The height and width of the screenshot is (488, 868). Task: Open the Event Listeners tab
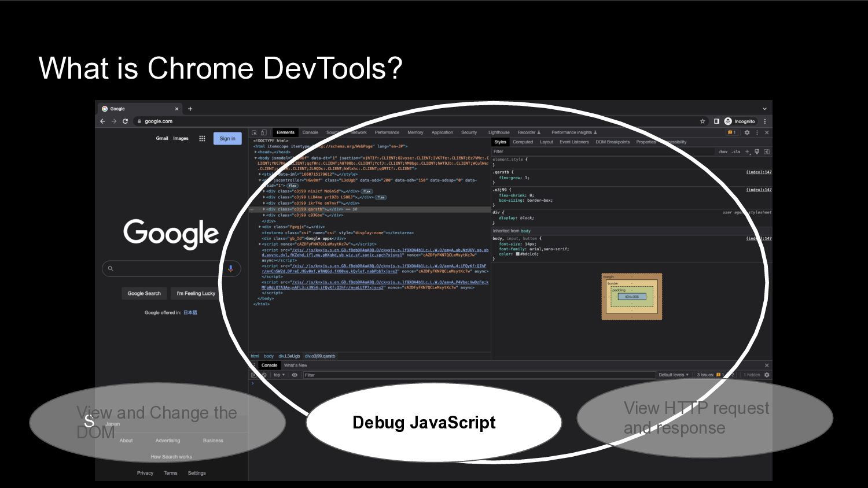point(574,142)
